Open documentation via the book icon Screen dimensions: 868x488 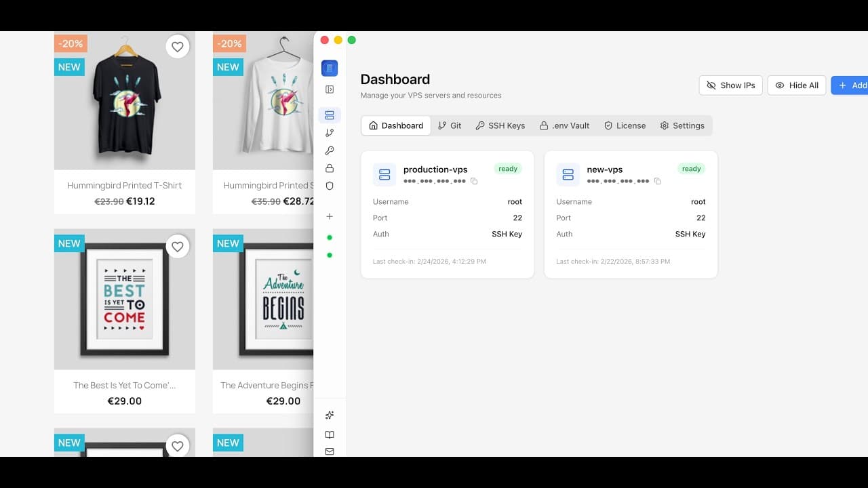click(x=330, y=434)
